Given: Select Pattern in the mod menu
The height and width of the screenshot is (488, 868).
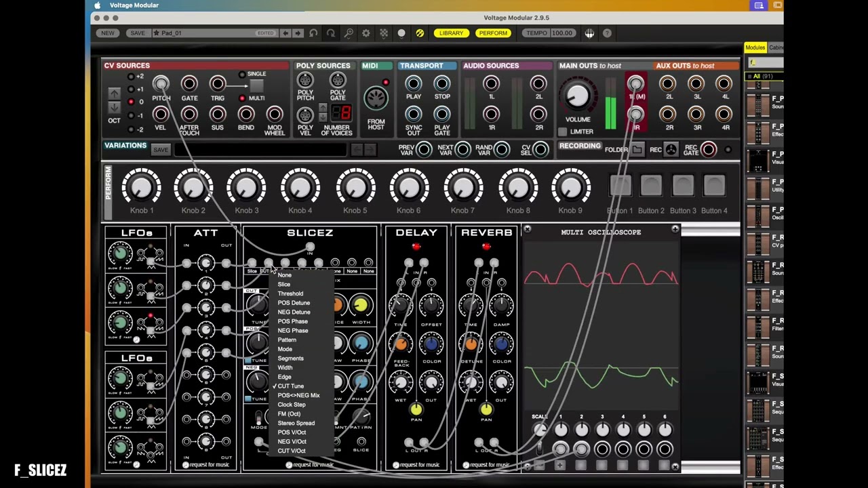Looking at the screenshot, I should click(x=287, y=340).
